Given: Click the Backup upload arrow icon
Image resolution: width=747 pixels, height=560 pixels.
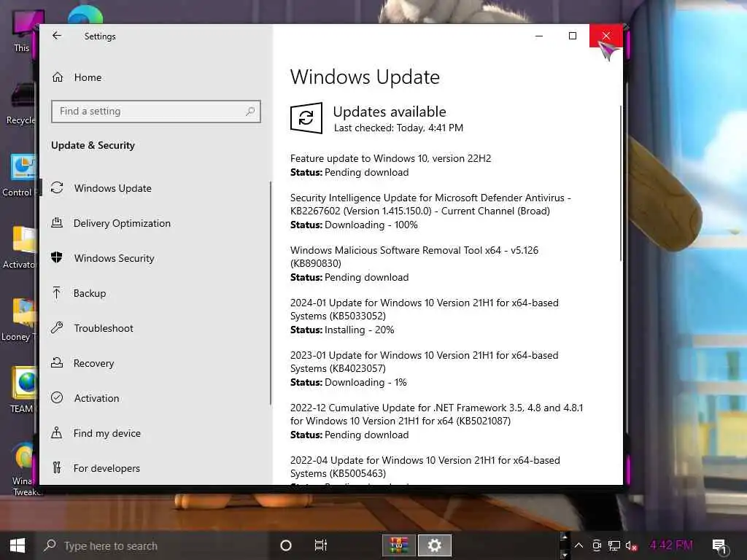Looking at the screenshot, I should tap(57, 292).
